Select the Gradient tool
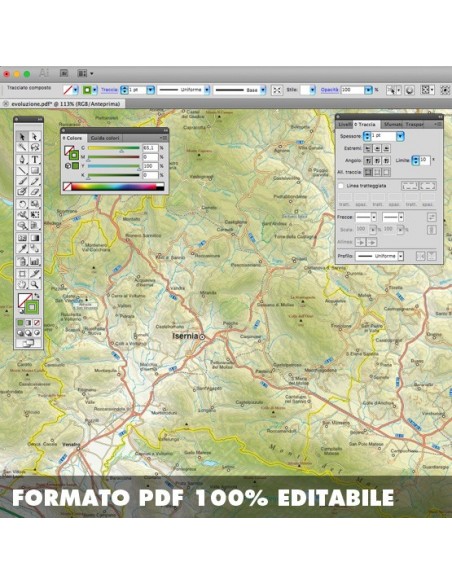Screen dimensions: 452x584 point(35,238)
